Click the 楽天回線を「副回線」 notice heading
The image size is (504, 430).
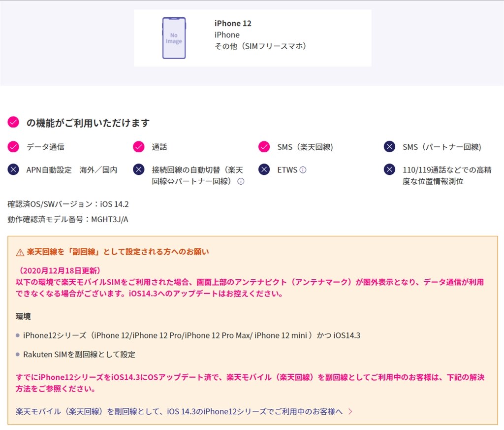(x=118, y=252)
